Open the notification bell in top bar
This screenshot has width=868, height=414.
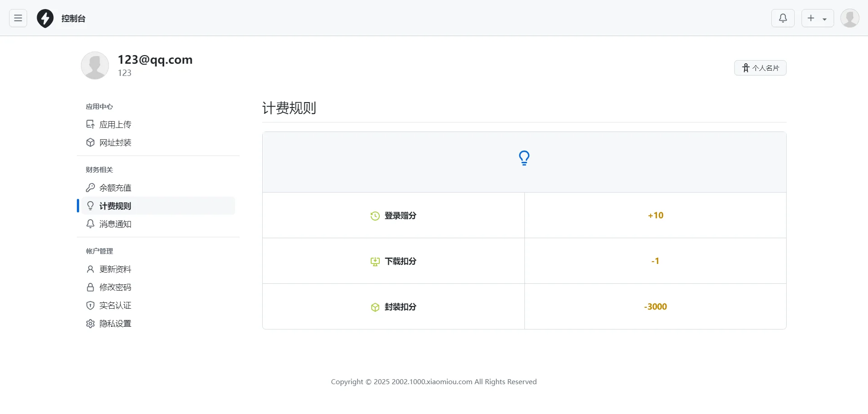[783, 18]
